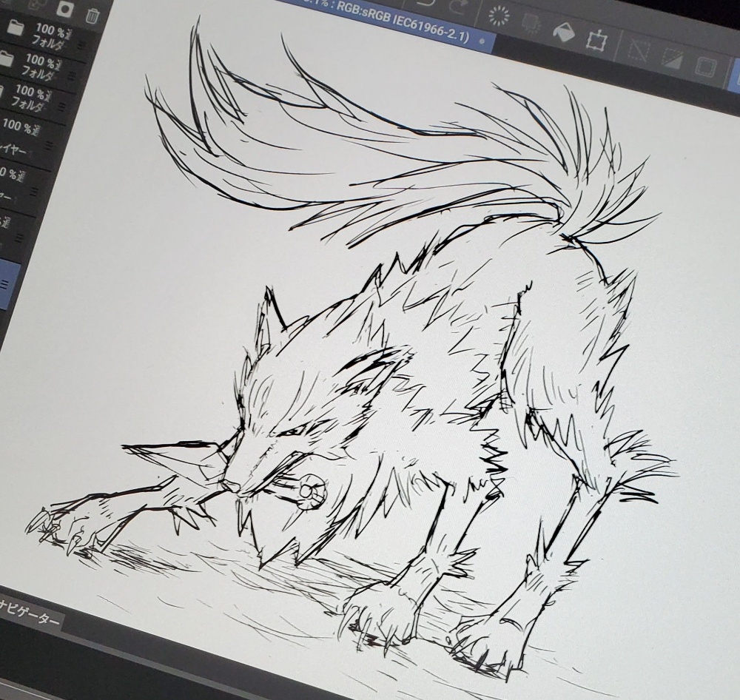Click the Deselect dashed-square icon
The width and height of the screenshot is (740, 700).
click(638, 51)
